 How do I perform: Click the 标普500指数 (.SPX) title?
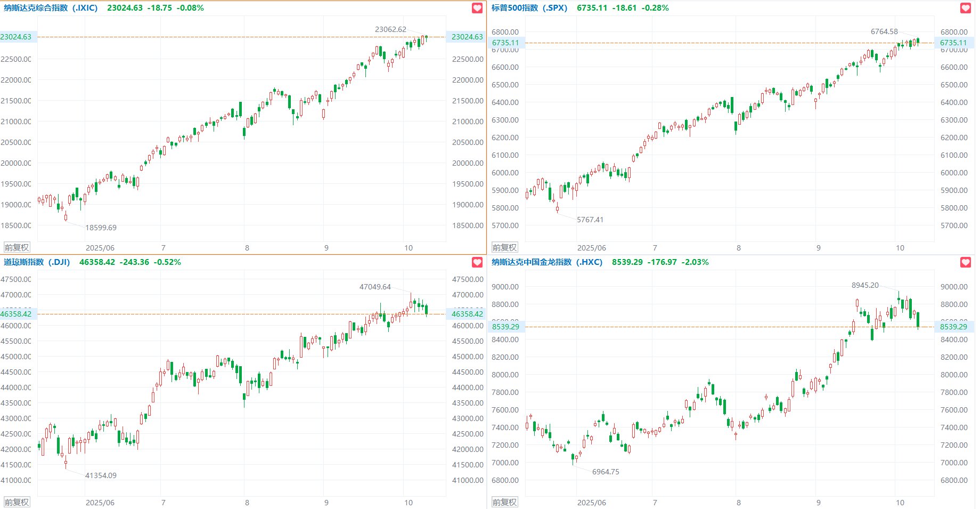[529, 8]
